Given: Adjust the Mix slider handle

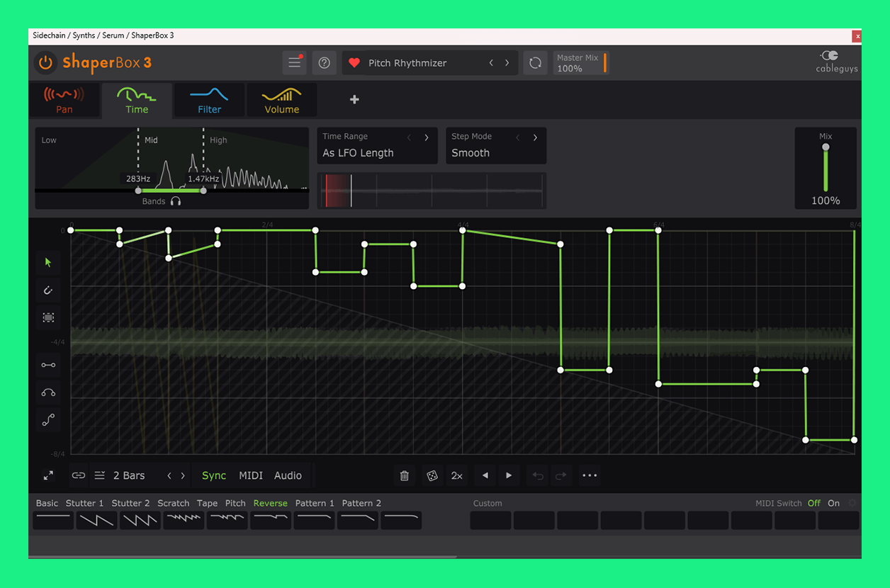Looking at the screenshot, I should coord(826,147).
